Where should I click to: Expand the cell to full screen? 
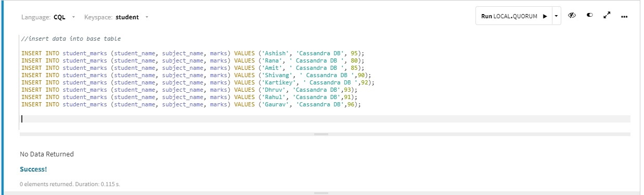[607, 16]
